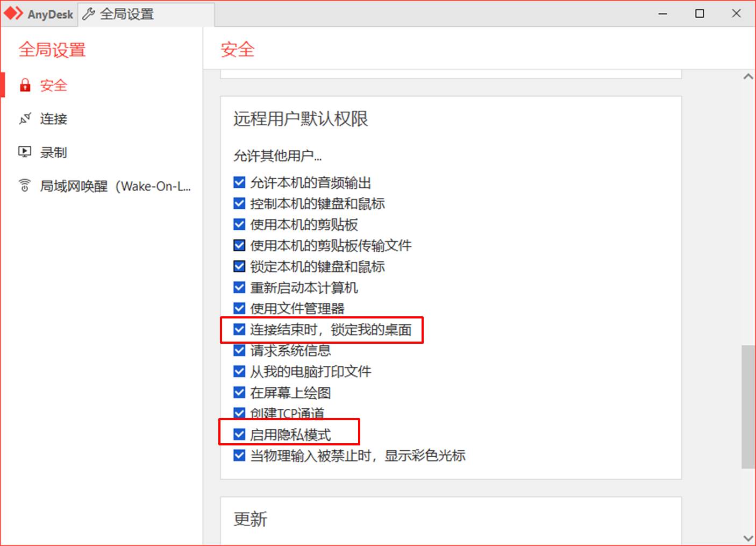
Task: Switch to the AnyDesk main tab
Action: click(39, 15)
